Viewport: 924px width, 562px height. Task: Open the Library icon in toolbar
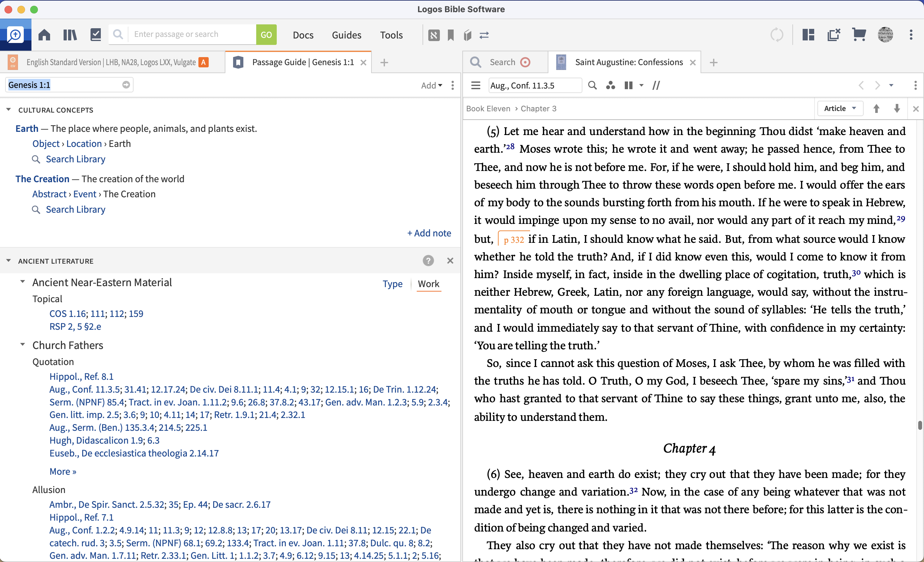70,35
